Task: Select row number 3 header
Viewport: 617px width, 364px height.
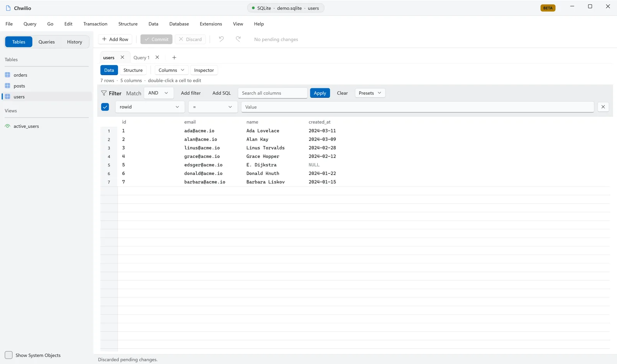Action: pyautogui.click(x=109, y=148)
